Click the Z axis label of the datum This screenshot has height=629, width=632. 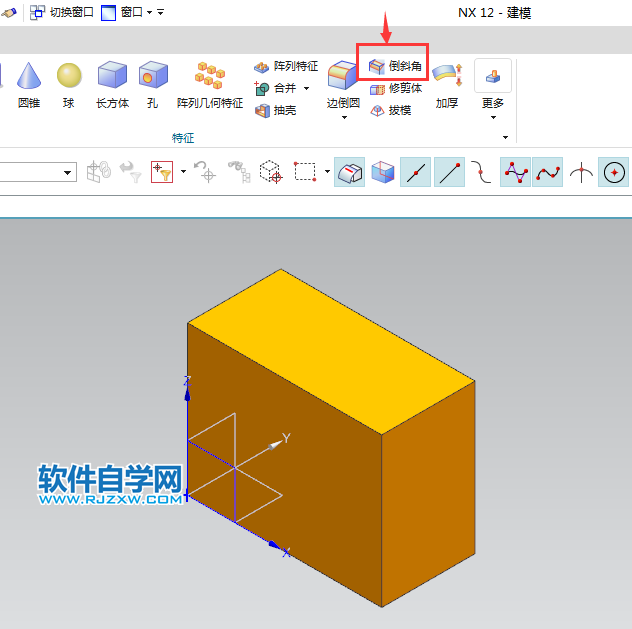187,381
